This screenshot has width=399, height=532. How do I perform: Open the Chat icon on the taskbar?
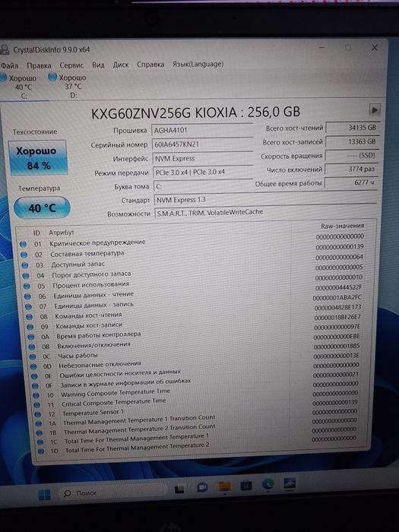click(x=202, y=488)
